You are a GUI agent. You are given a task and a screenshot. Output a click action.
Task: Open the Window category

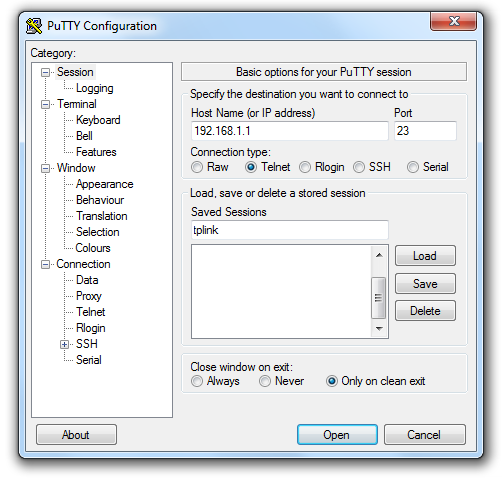pyautogui.click(x=76, y=168)
